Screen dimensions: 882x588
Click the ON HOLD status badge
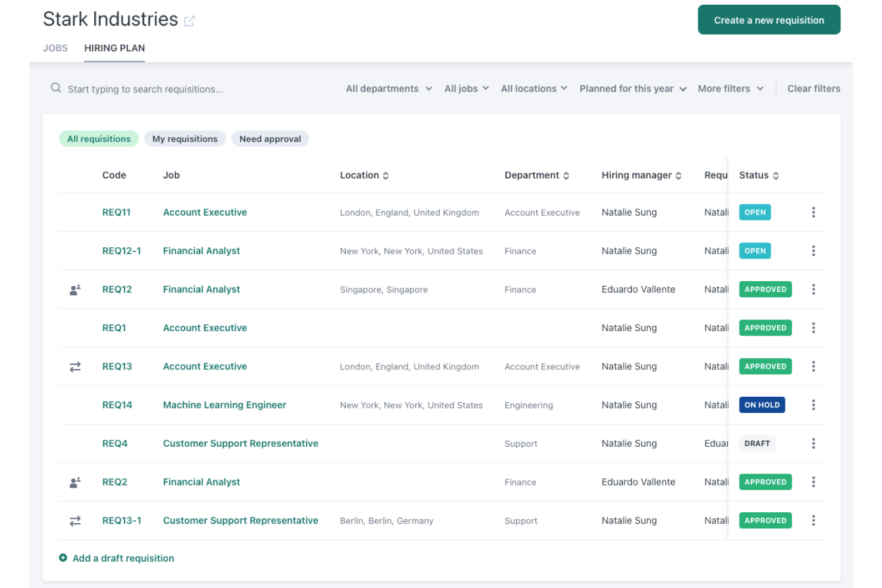(762, 405)
